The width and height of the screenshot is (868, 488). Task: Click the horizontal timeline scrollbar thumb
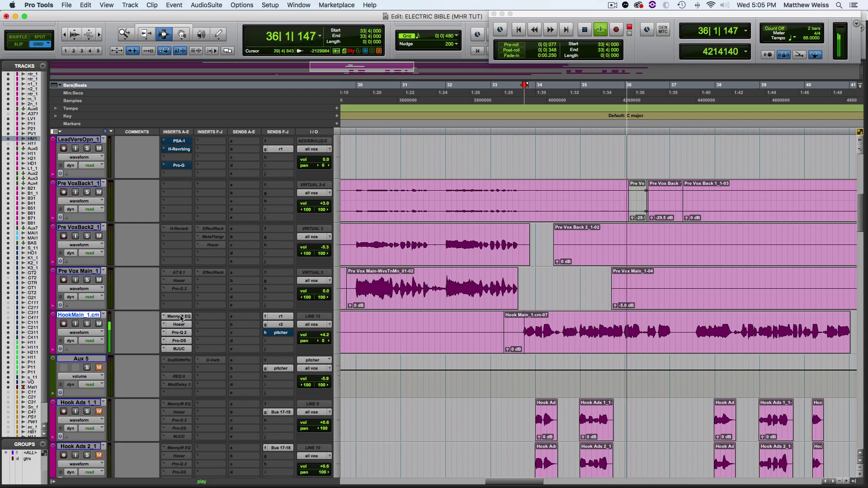pos(514,481)
